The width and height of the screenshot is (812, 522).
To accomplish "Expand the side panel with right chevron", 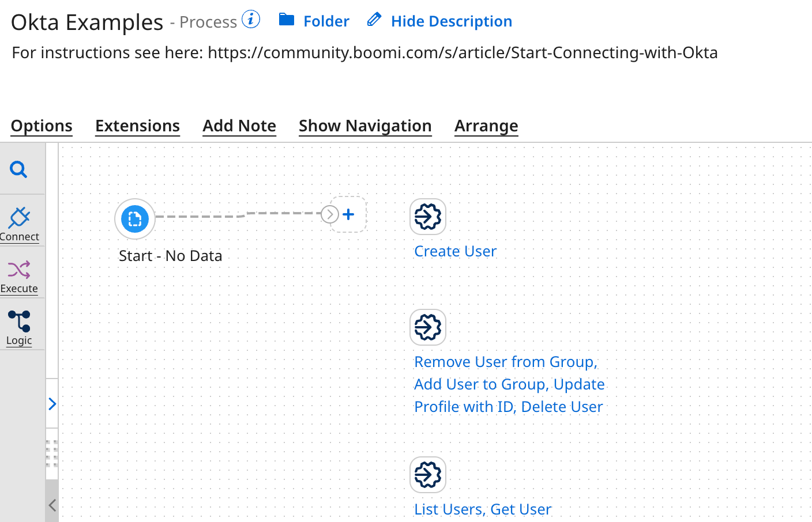I will pyautogui.click(x=52, y=404).
